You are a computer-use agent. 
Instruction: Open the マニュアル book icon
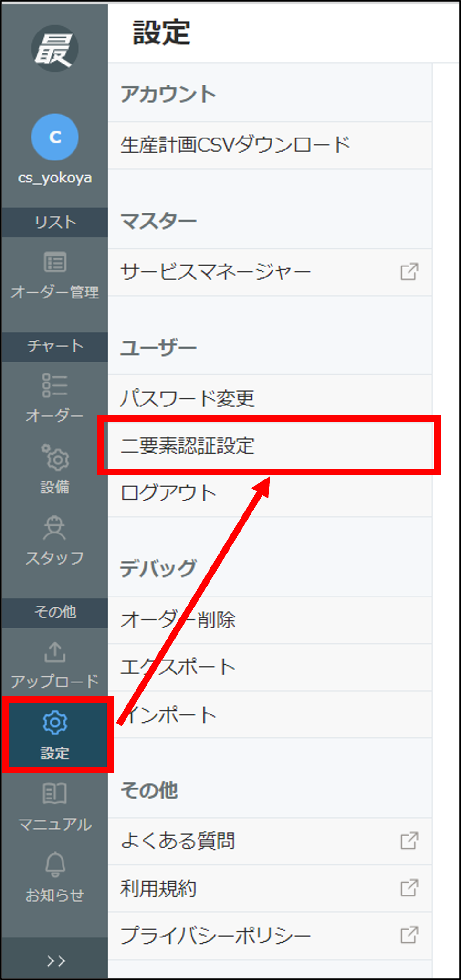[x=55, y=793]
